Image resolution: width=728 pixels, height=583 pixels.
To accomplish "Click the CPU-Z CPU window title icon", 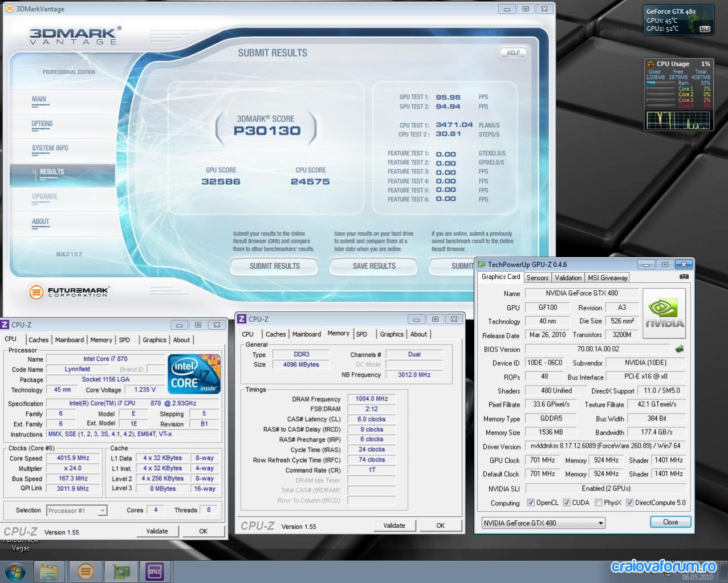I will click(x=5, y=325).
